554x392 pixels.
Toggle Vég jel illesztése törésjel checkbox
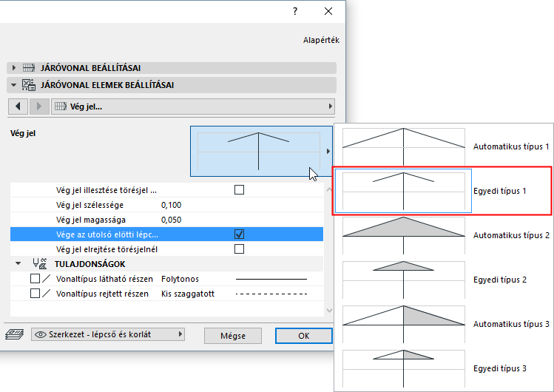tap(239, 190)
